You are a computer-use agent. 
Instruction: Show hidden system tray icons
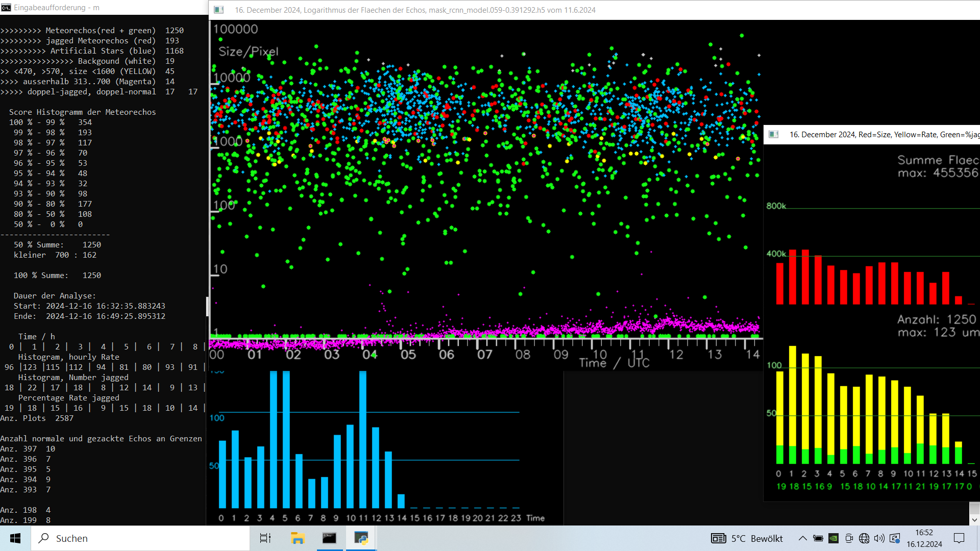pyautogui.click(x=802, y=538)
